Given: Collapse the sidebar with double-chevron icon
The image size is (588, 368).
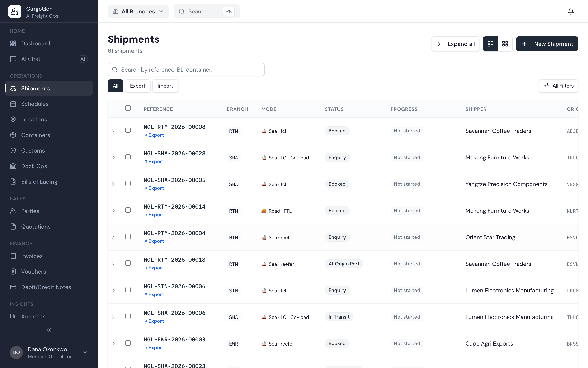Looking at the screenshot, I should tap(49, 330).
